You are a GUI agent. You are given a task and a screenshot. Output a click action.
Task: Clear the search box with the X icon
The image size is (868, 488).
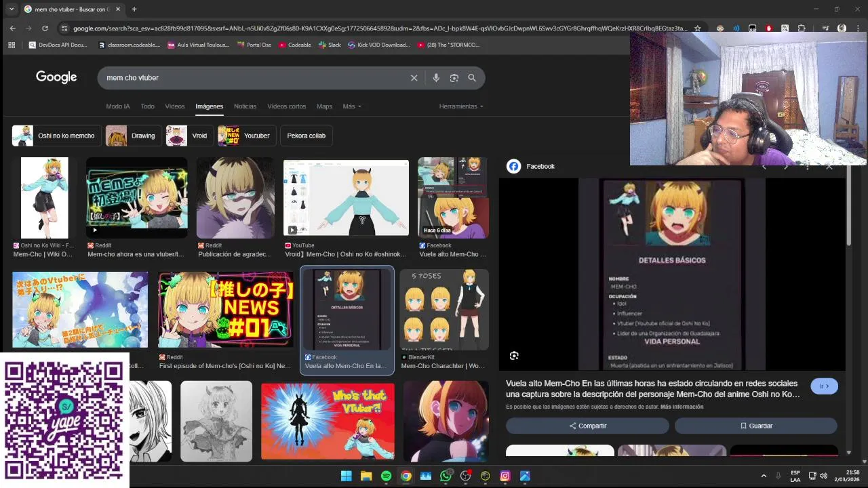tap(414, 78)
